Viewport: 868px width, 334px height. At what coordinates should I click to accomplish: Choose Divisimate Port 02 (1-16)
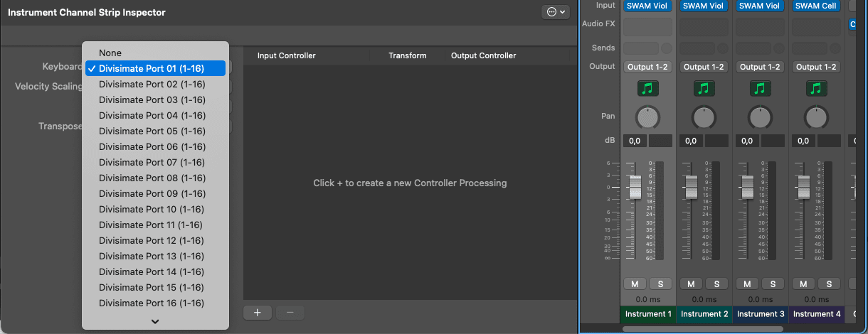tap(155, 84)
